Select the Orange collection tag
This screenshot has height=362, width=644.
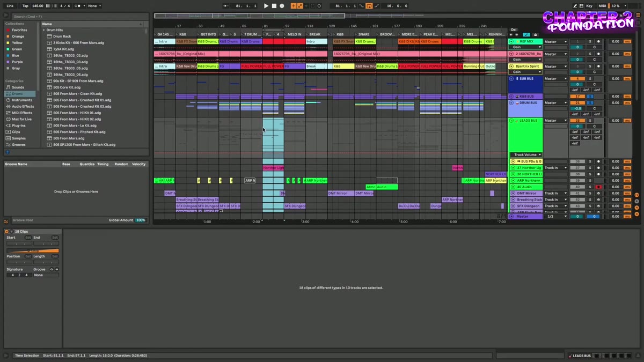click(x=18, y=36)
